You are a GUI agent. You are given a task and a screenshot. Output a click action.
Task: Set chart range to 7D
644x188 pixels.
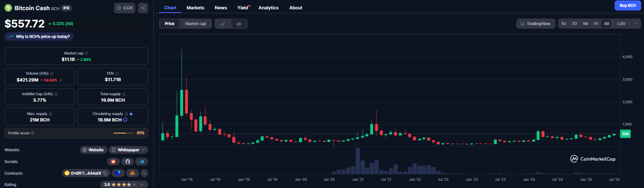point(574,24)
